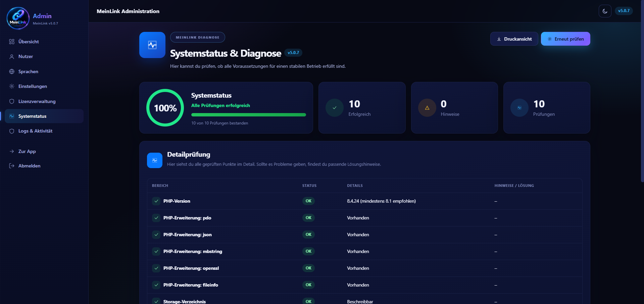Open Einstellungen in sidebar

click(x=44, y=86)
